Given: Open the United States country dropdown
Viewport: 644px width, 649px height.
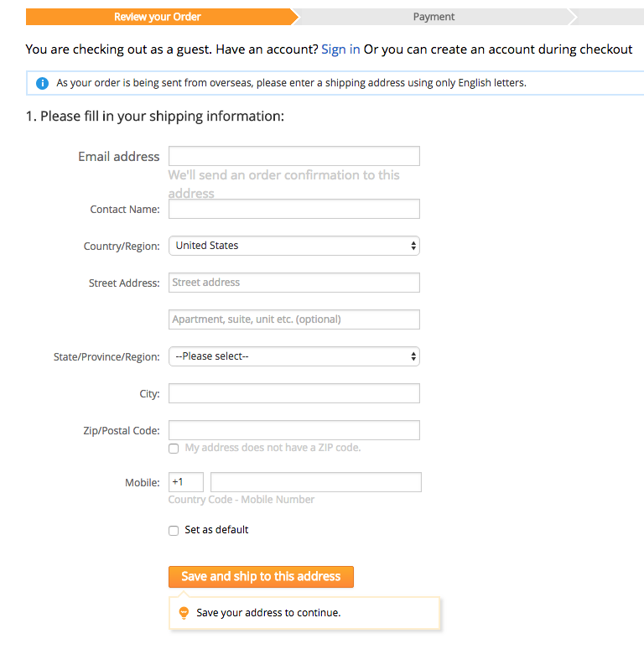Looking at the screenshot, I should [x=294, y=246].
